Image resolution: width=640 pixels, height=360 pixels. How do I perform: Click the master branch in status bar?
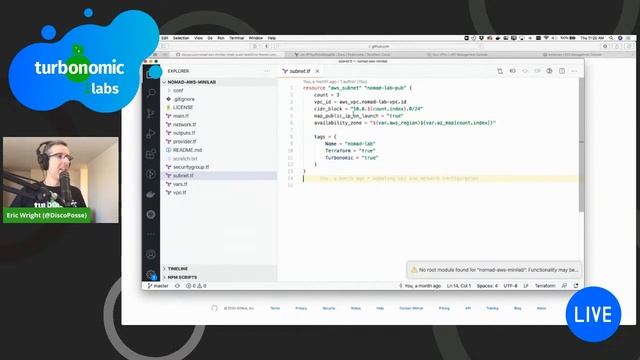pos(158,286)
